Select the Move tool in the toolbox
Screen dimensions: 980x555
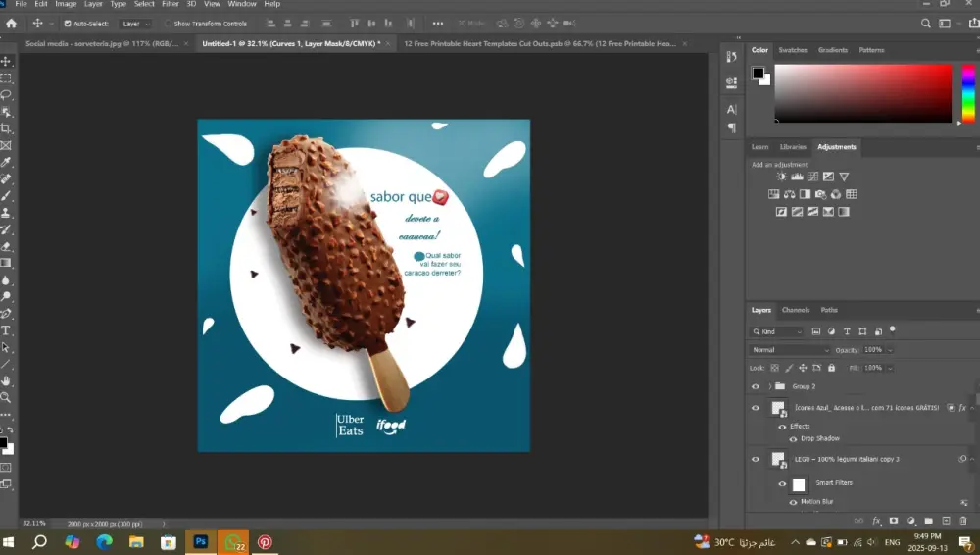[6, 62]
